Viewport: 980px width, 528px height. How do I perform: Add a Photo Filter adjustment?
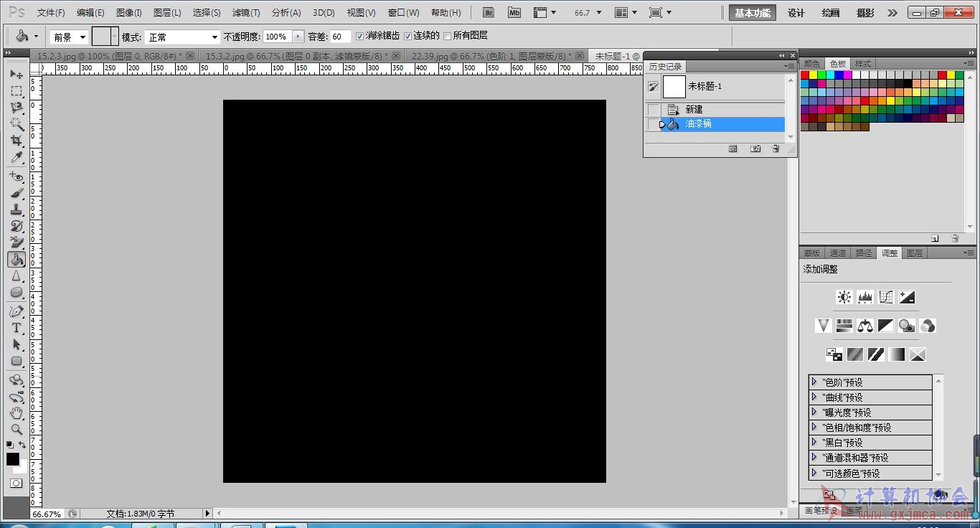coord(907,326)
